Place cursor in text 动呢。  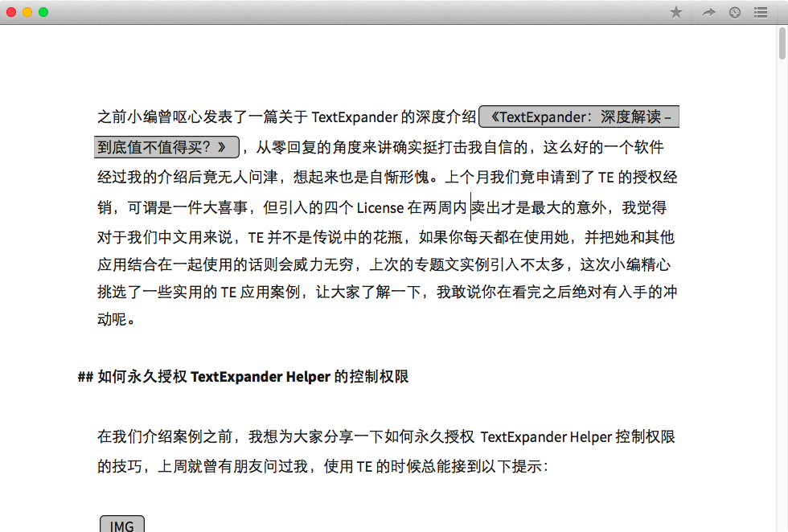[x=116, y=319]
